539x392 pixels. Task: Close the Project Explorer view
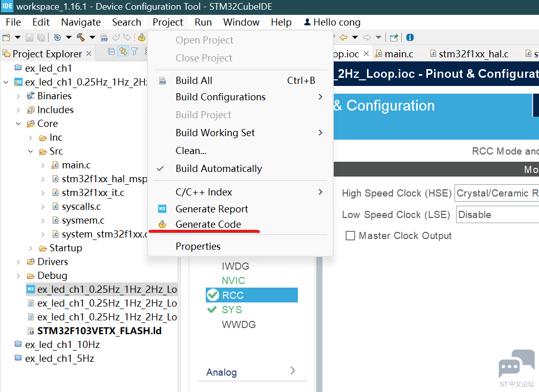(89, 54)
